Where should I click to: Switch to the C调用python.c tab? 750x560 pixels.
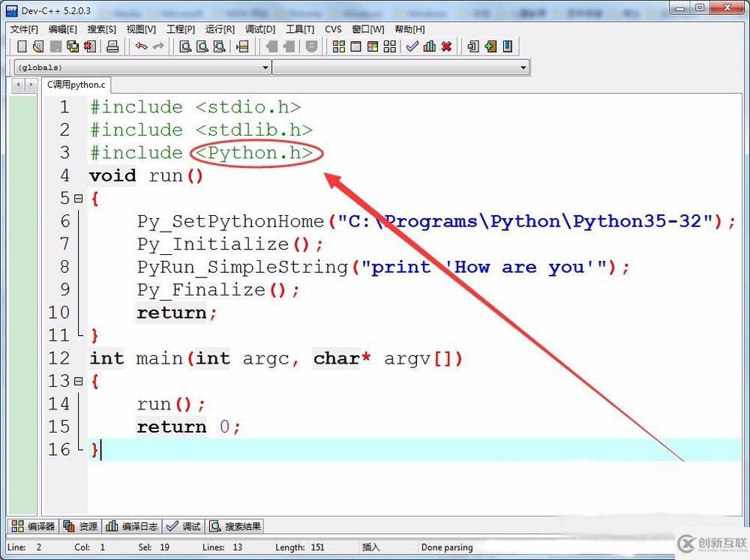coord(76,85)
